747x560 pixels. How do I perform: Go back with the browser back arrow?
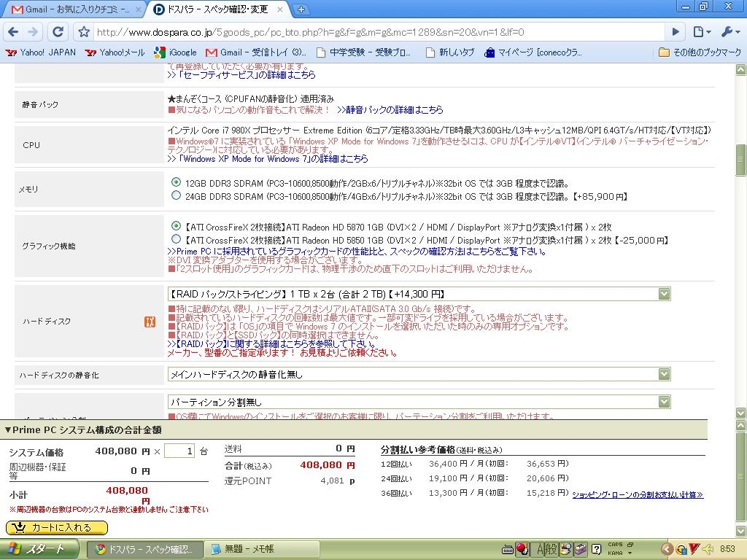(x=13, y=32)
